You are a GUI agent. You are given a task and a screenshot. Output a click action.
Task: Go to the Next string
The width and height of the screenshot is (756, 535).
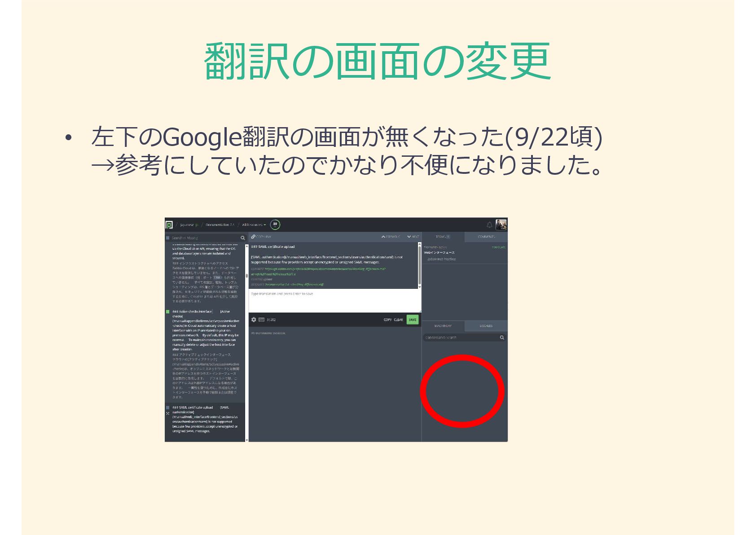click(413, 237)
